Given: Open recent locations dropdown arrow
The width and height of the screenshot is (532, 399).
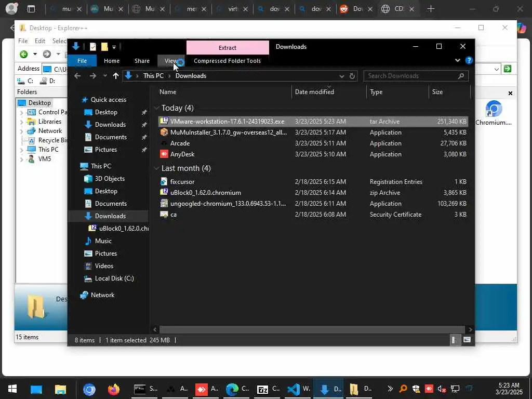Looking at the screenshot, I should click(x=105, y=76).
